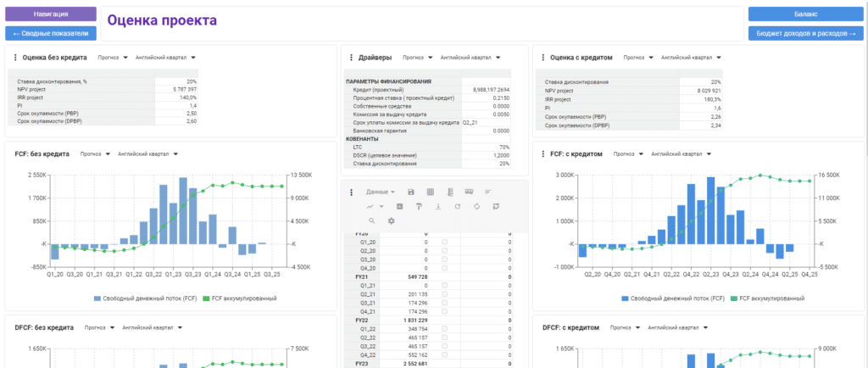Toggle the checkbox in row Q4_22

point(444,354)
